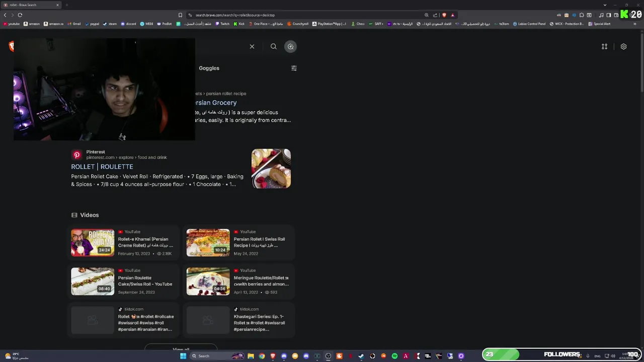This screenshot has height=362, width=644.
Task: Open the Brave Search settings gear
Action: [623, 47]
